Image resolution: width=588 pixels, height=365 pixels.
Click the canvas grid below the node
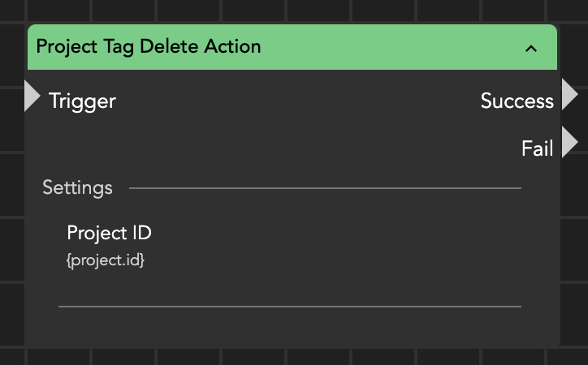click(292, 357)
